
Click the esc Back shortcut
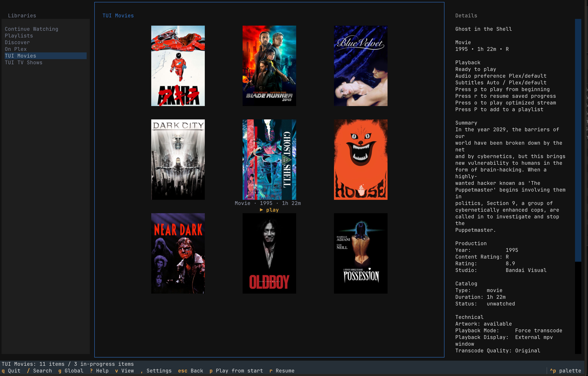click(190, 371)
